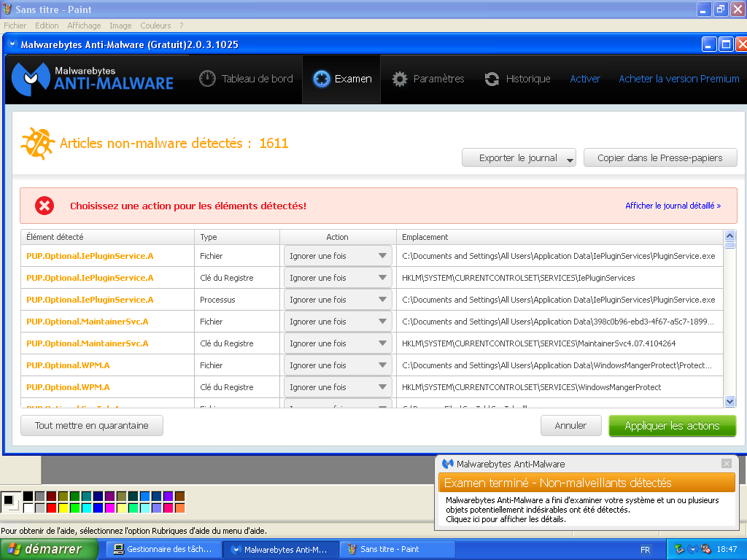Screen dimensions: 747x560
Task: Click Malwarebytes icon in system tray
Action: point(694,549)
